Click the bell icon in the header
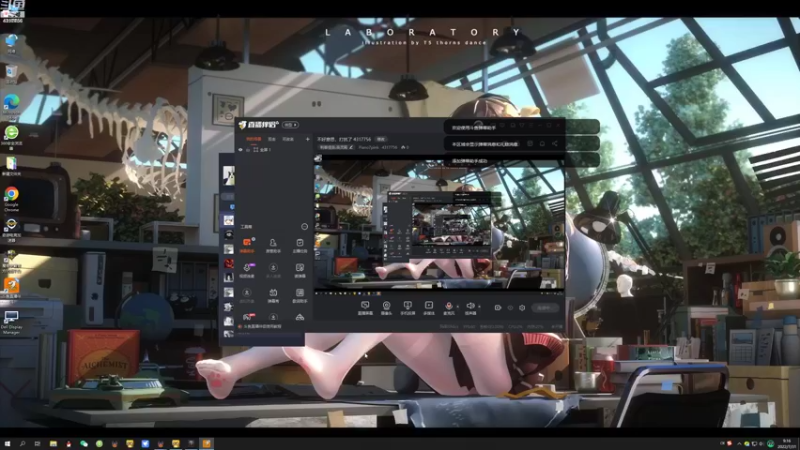Screen dimensions: 800x450 pyautogui.click(x=542, y=144)
